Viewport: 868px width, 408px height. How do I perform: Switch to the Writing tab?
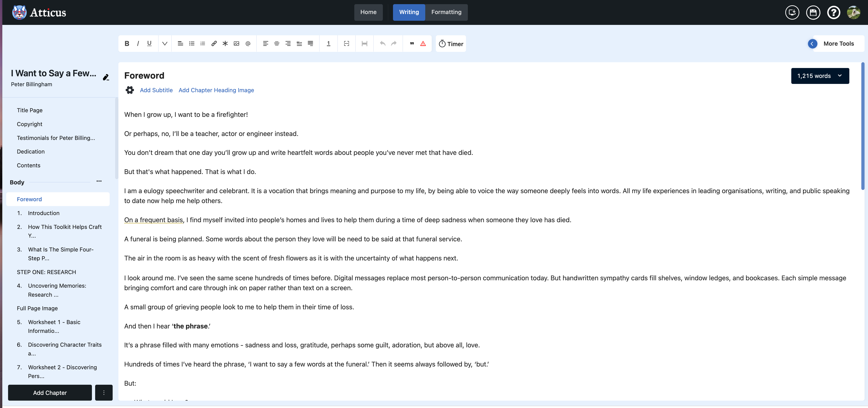(409, 12)
